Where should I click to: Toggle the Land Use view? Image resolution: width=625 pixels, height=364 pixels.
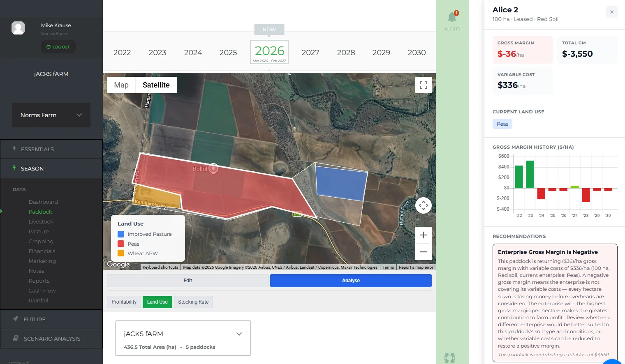pos(157,302)
